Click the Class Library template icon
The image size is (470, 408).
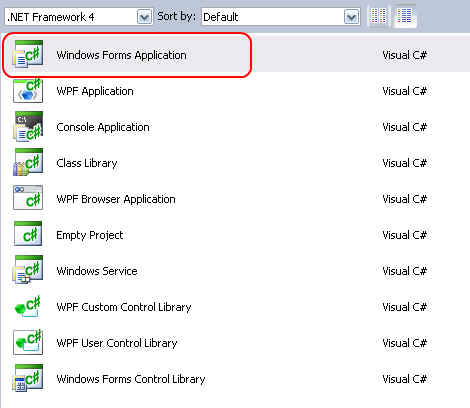[x=28, y=162]
